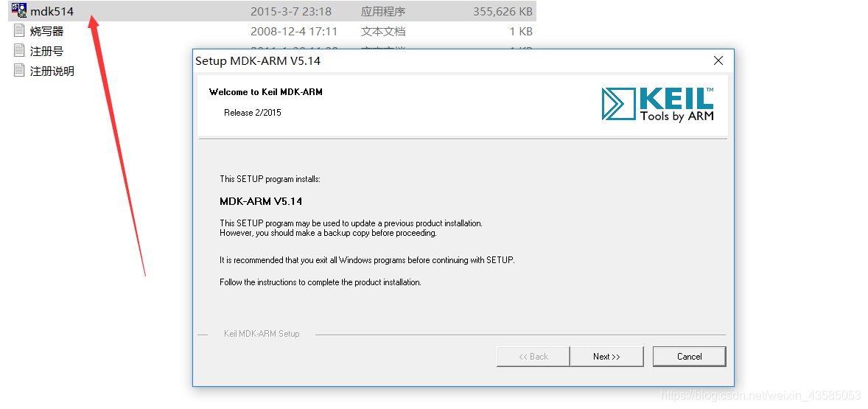
Task: Click the Follow the instructions text line
Action: (321, 282)
